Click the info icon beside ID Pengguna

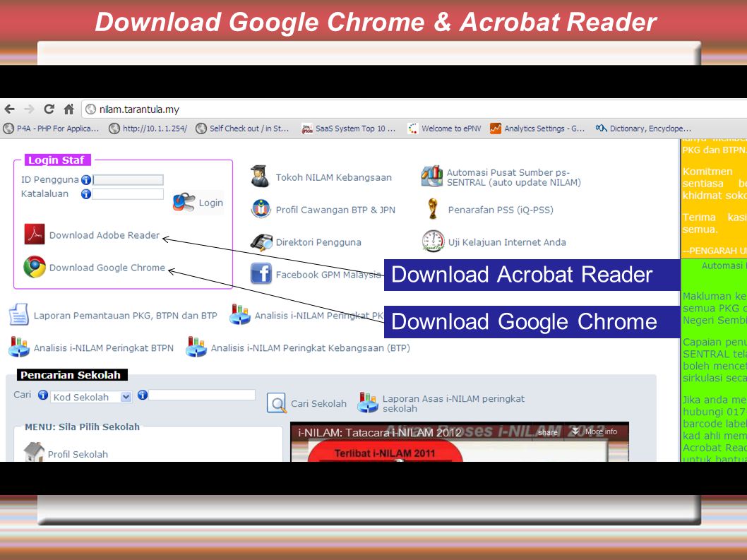pyautogui.click(x=86, y=179)
